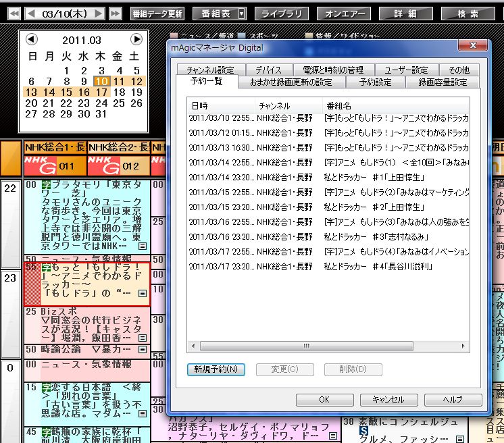This screenshot has width=504, height=443.
Task: Open the 詳細 view
Action: (406, 14)
